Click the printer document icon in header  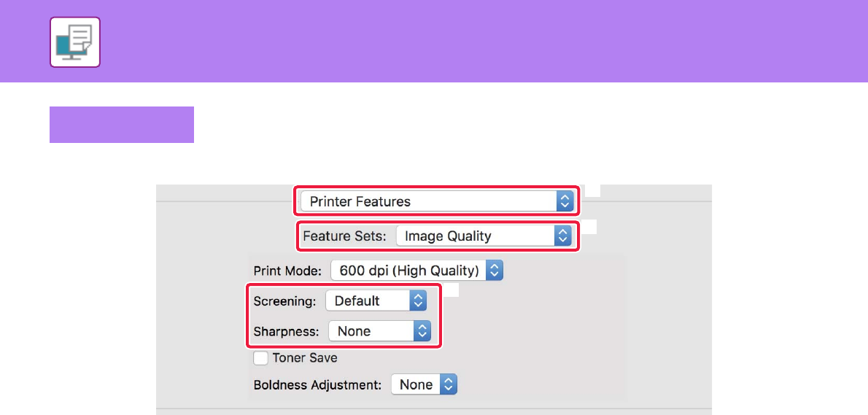coord(75,42)
